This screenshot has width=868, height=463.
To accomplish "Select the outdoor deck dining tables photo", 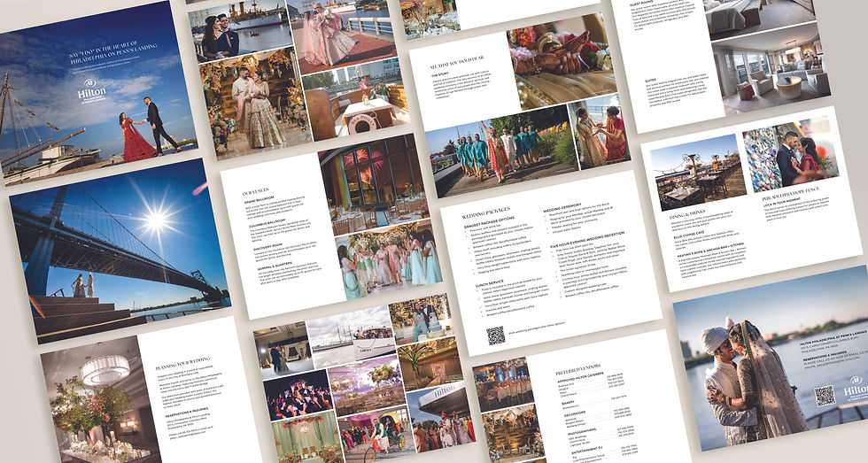I will pyautogui.click(x=698, y=173).
